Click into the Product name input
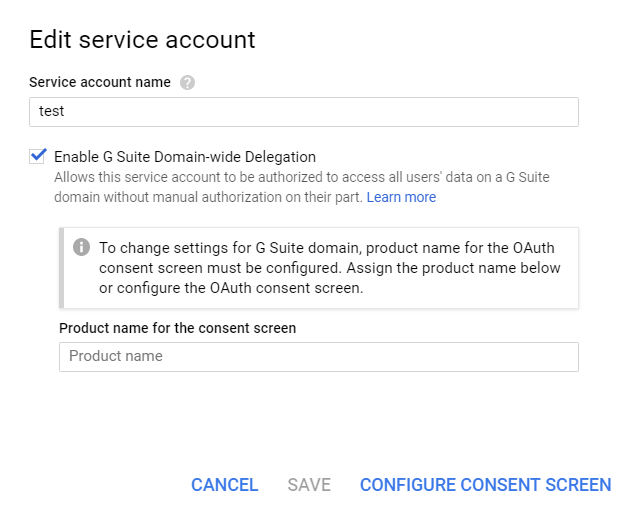The width and height of the screenshot is (635, 515). (318, 357)
